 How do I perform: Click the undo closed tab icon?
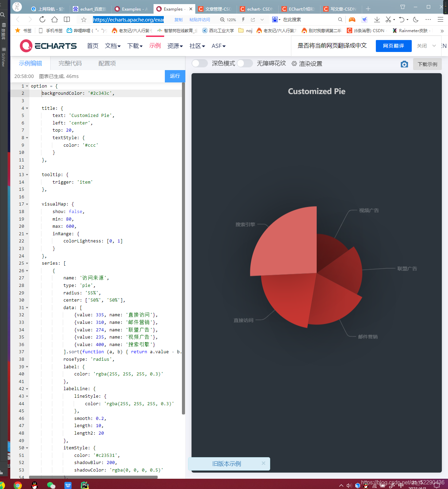[x=402, y=20]
